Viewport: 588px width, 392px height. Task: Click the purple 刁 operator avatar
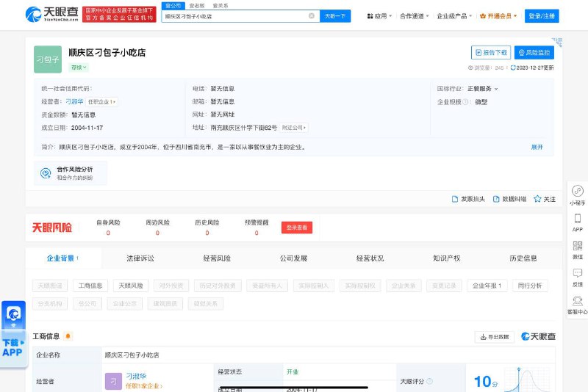click(x=113, y=381)
